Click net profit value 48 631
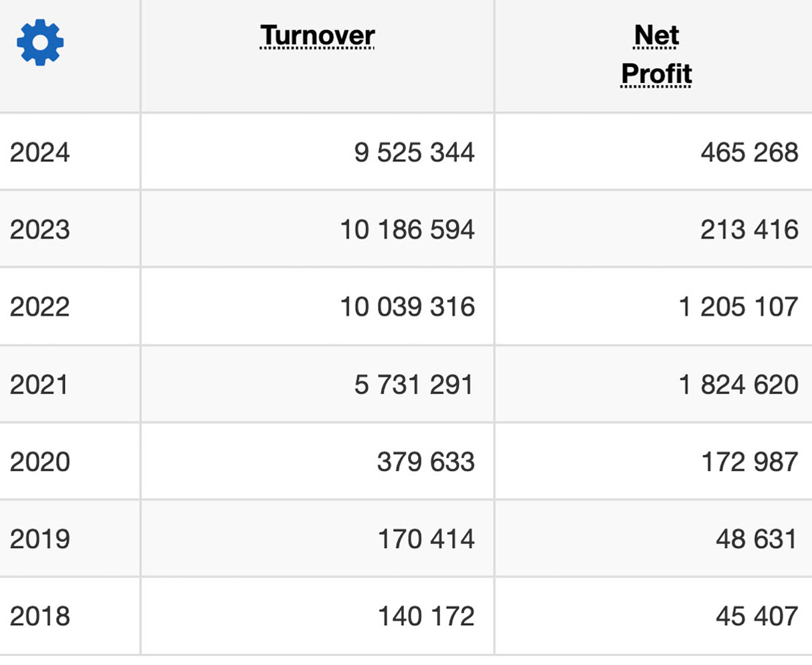The width and height of the screenshot is (812, 665). [756, 539]
